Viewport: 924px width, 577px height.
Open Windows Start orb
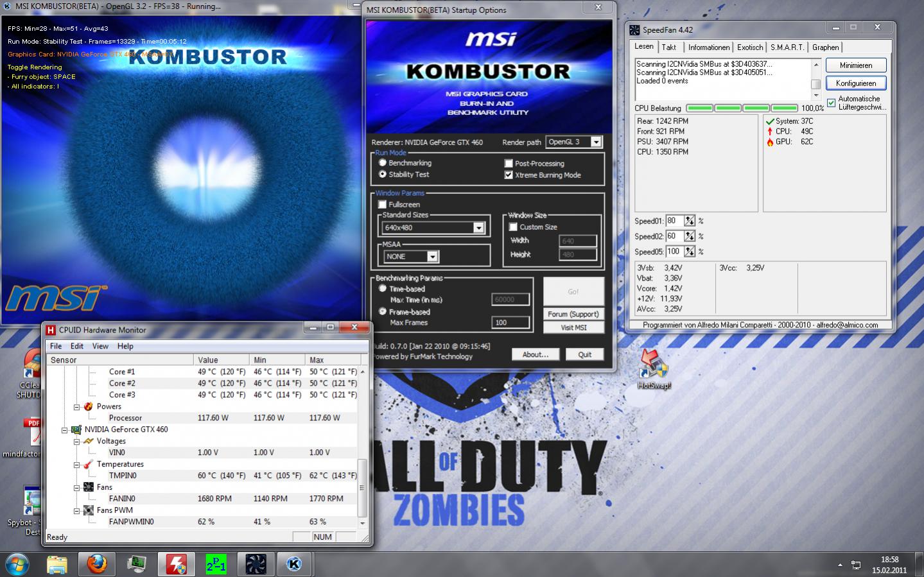click(x=17, y=564)
